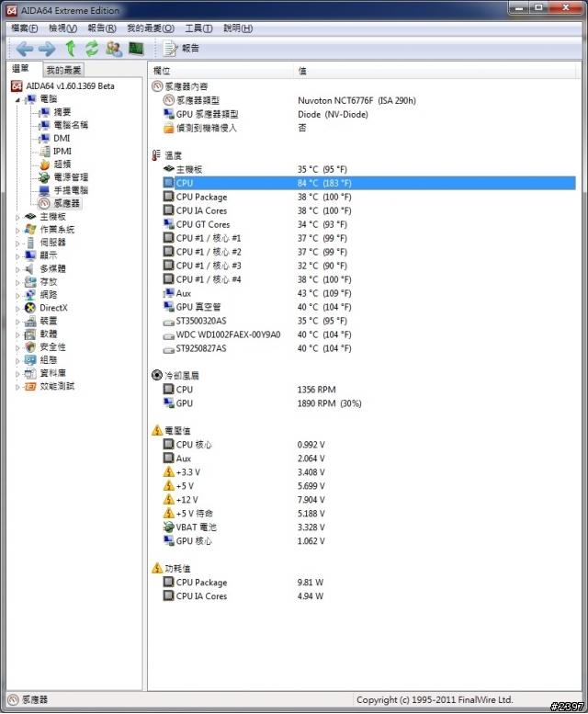Screen dimensions: 588x714
Task: Expand the 存放 tree node
Action: (17, 282)
